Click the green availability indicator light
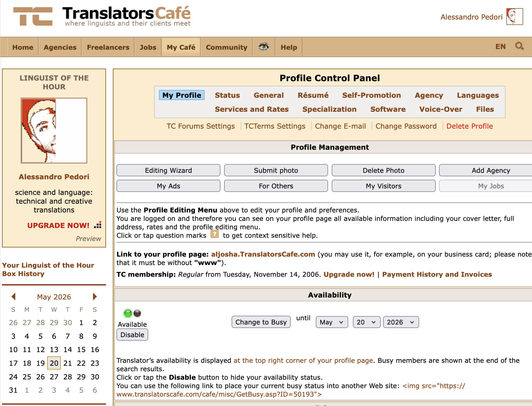 tap(128, 313)
